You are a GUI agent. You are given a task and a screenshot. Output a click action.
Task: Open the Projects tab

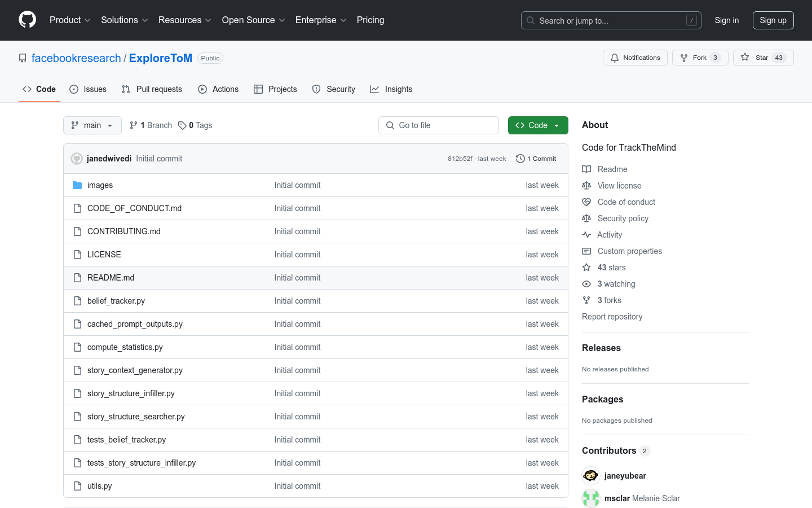click(x=275, y=89)
